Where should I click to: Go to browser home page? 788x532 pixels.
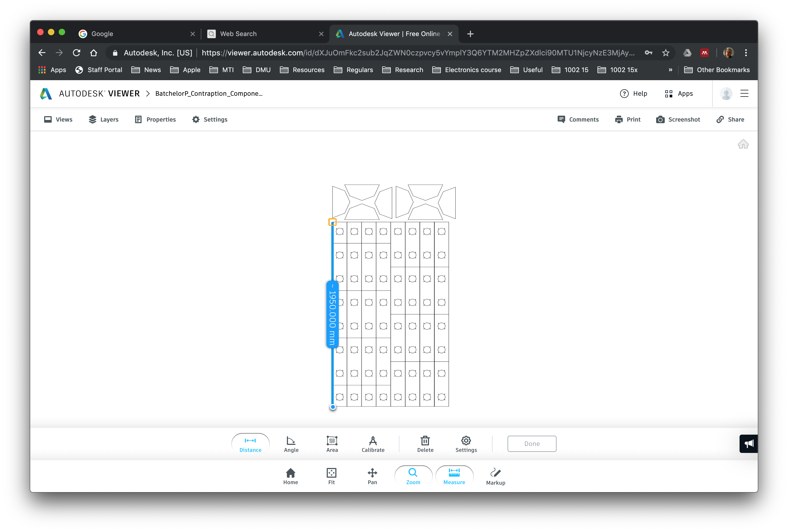pyautogui.click(x=94, y=52)
